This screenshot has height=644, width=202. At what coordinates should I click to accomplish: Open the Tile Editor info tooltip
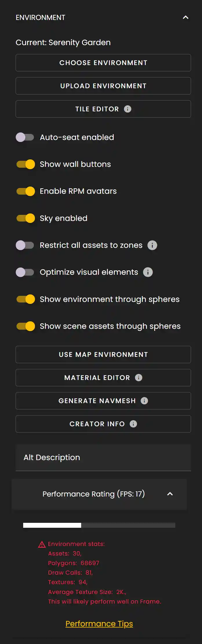(x=128, y=109)
